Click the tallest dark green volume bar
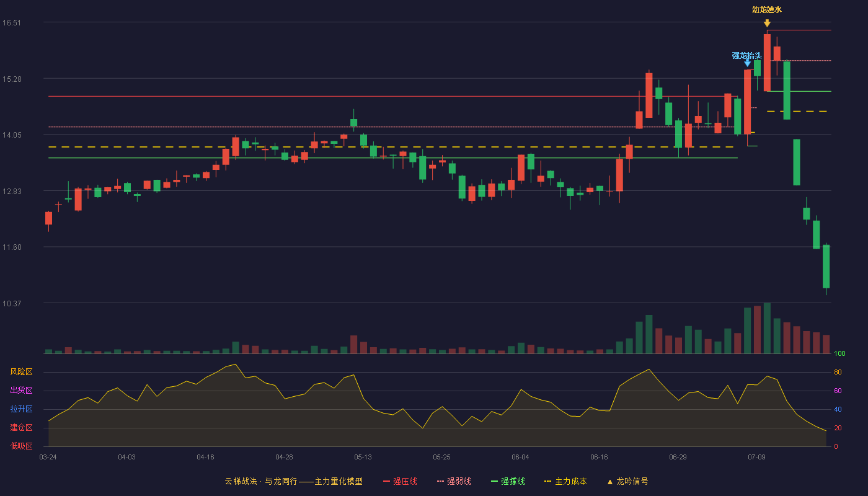The height and width of the screenshot is (496, 868). [x=767, y=328]
